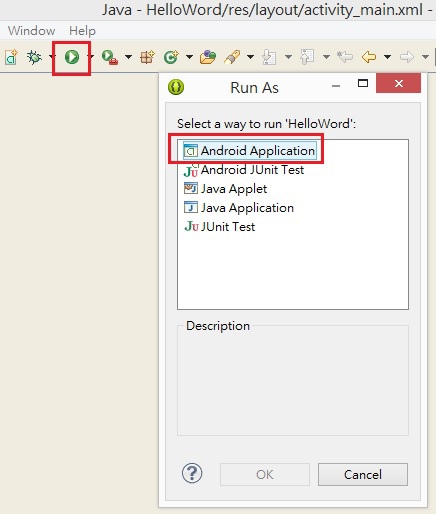Expand the Next Annotation dropdown arrow

(288, 57)
